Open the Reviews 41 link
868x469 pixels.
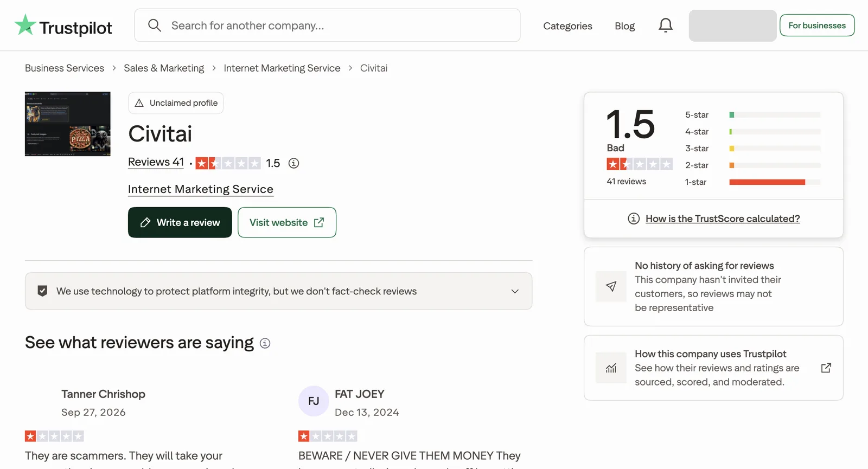coord(156,162)
